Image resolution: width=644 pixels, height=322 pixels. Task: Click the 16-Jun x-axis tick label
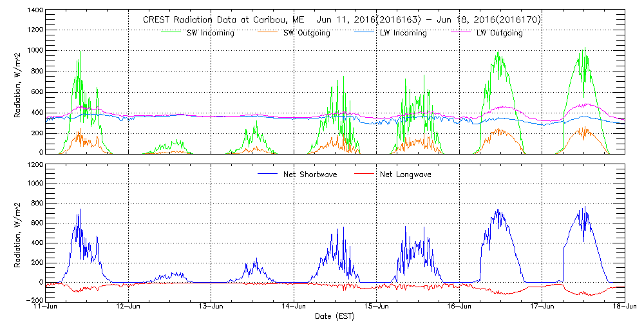pos(459,307)
